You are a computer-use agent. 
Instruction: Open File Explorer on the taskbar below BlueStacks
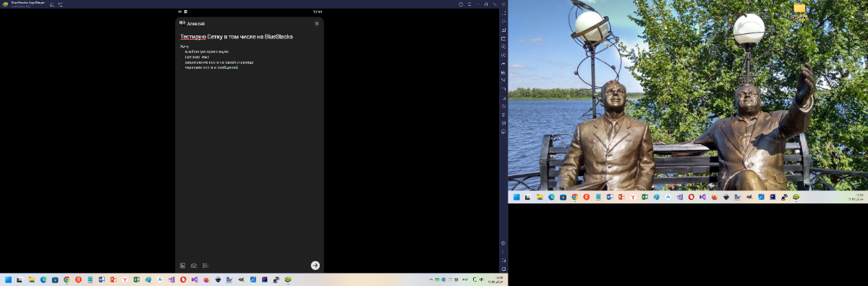point(31,279)
